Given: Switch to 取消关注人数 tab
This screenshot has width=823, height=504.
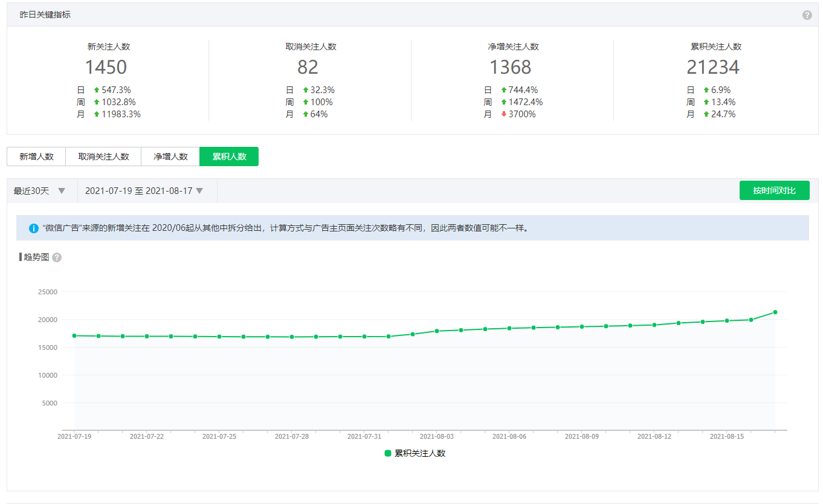Looking at the screenshot, I should (x=103, y=157).
